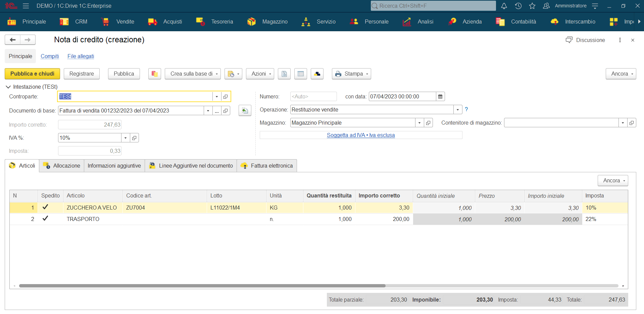Click the Ricerca search field
The height and width of the screenshot is (314, 644).
click(x=433, y=6)
